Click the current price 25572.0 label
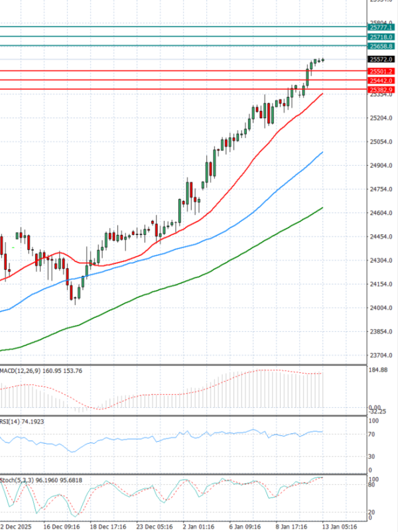 382,59
